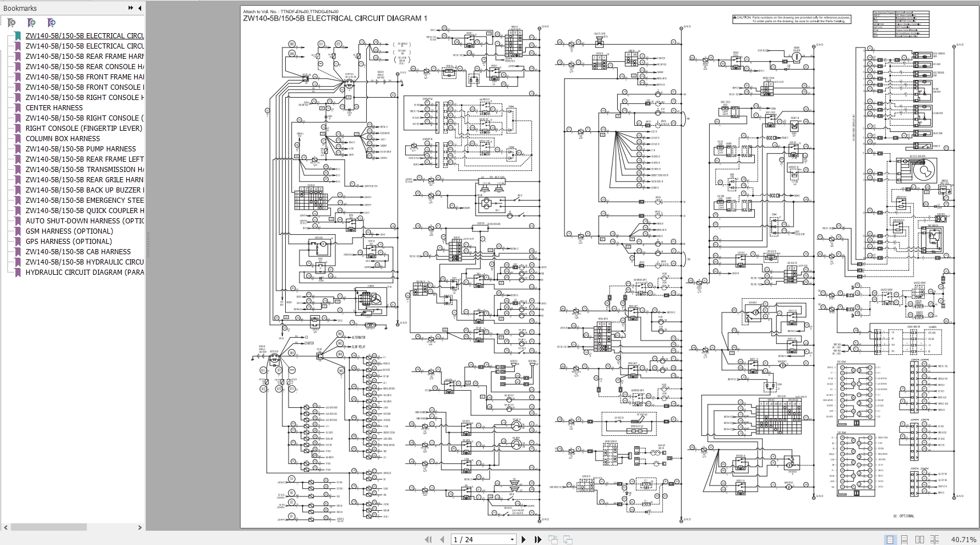The image size is (980, 545).
Task: Select the TRANSMISSION harness bookmark
Action: tap(85, 169)
